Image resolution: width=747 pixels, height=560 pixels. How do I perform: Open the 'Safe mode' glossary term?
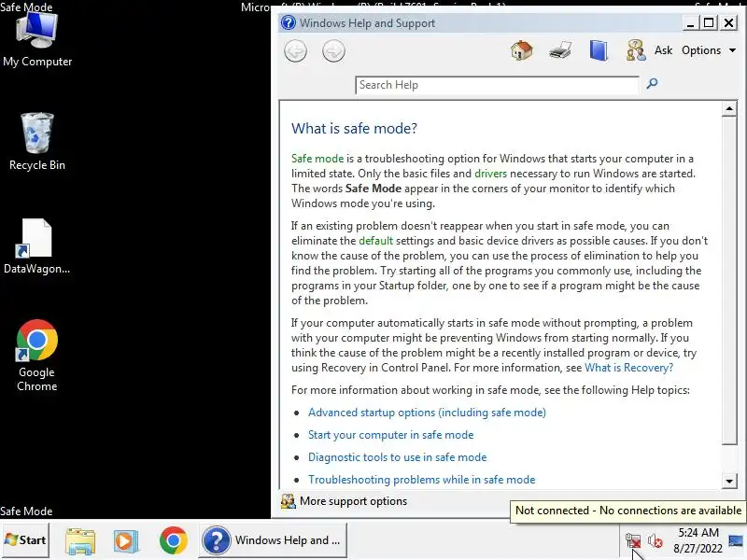click(317, 159)
